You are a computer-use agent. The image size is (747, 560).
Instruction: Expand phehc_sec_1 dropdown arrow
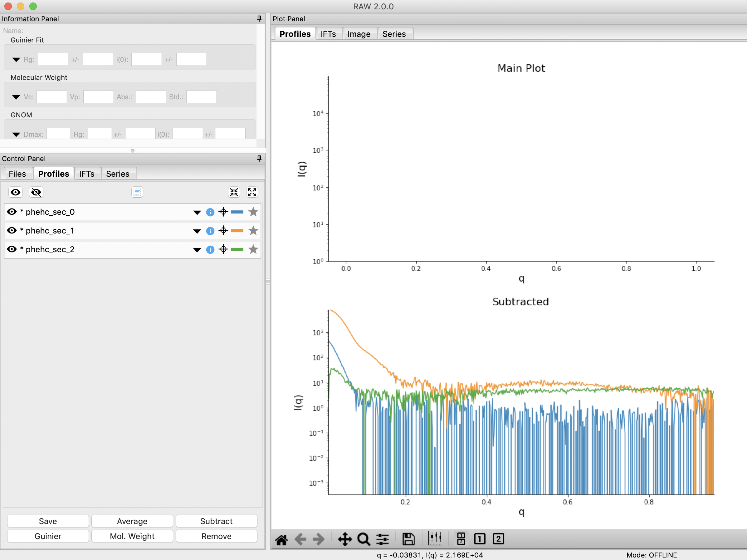pos(197,231)
